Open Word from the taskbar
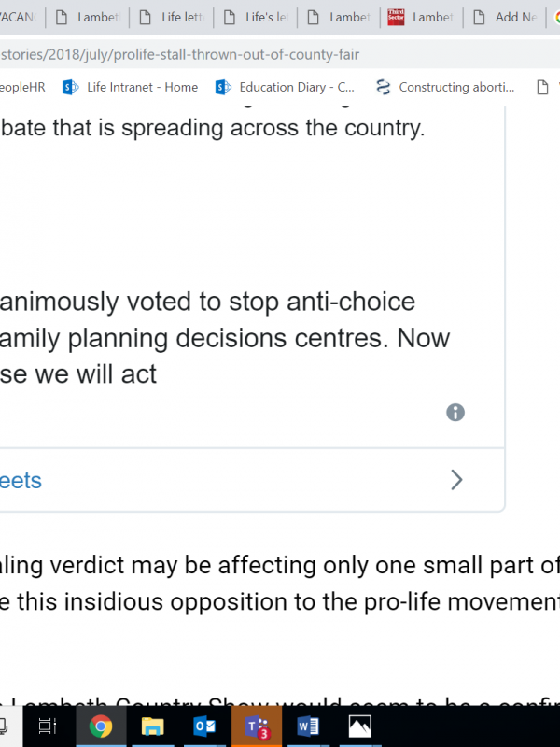This screenshot has height=747, width=560. (308, 726)
